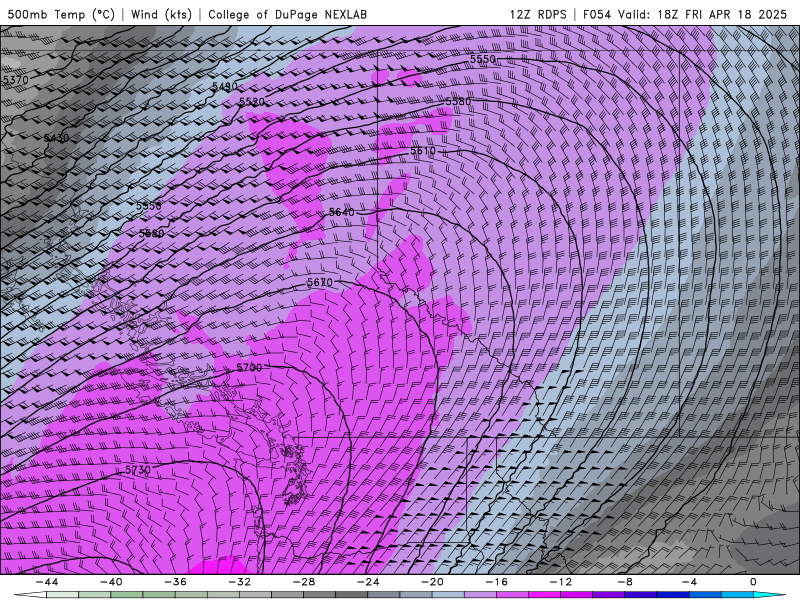Viewport: 800px width, 600px height.
Task: Click the 5490 height contour label
Action: coord(225,86)
